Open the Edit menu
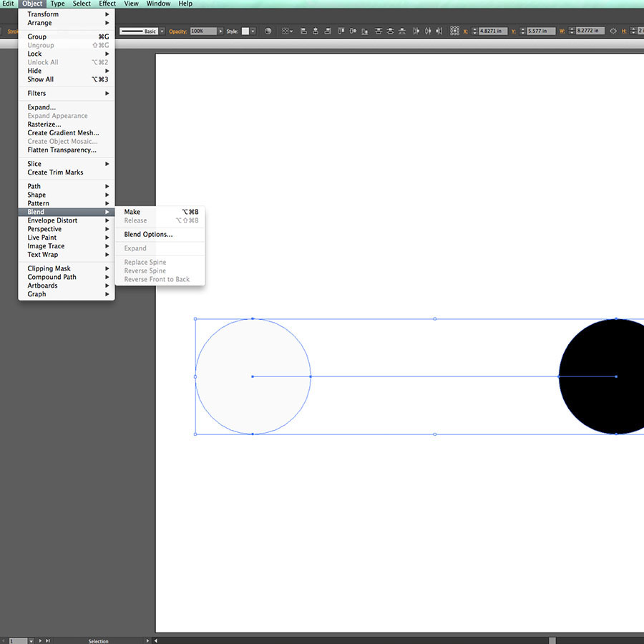 pyautogui.click(x=8, y=4)
